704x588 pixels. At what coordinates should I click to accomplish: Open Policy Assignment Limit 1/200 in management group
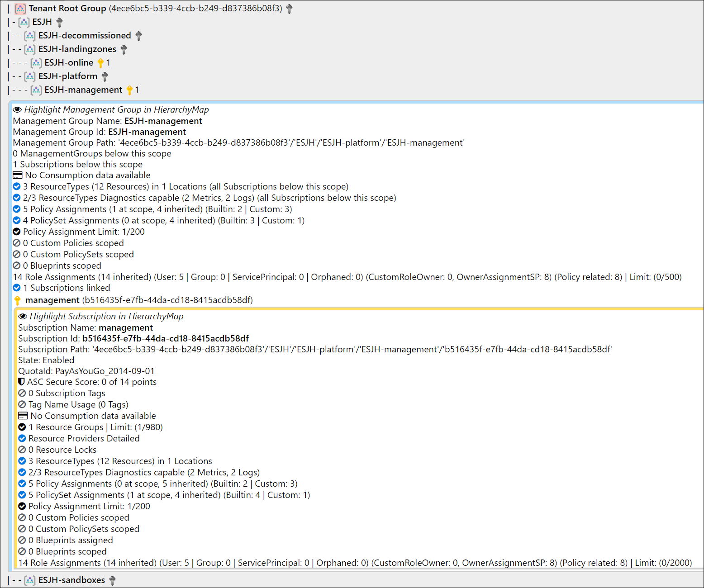click(x=79, y=232)
